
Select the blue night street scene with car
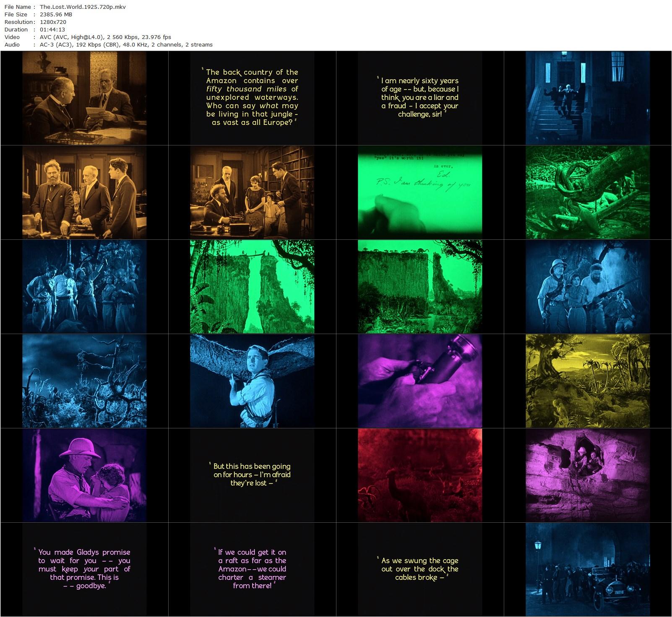588,569
